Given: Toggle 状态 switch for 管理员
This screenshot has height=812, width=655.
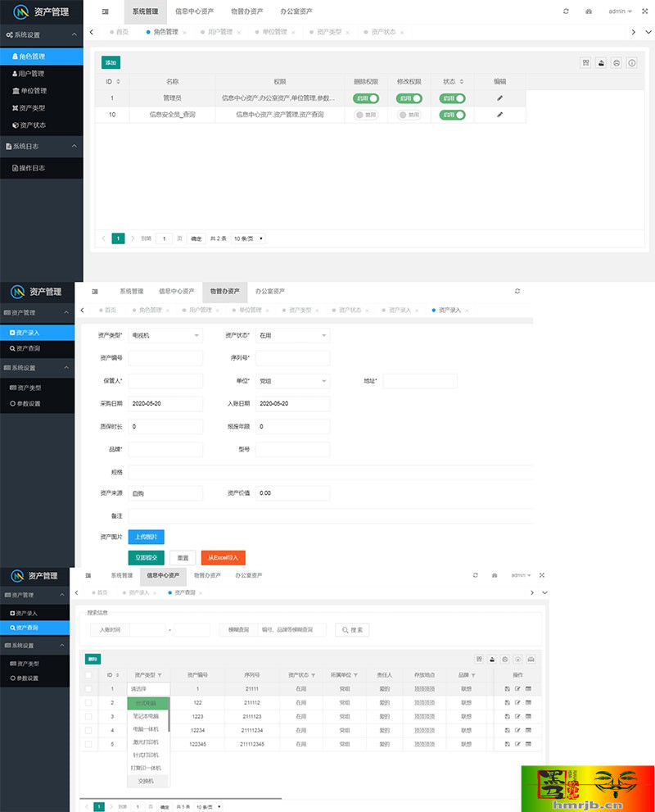Looking at the screenshot, I should pos(452,98).
